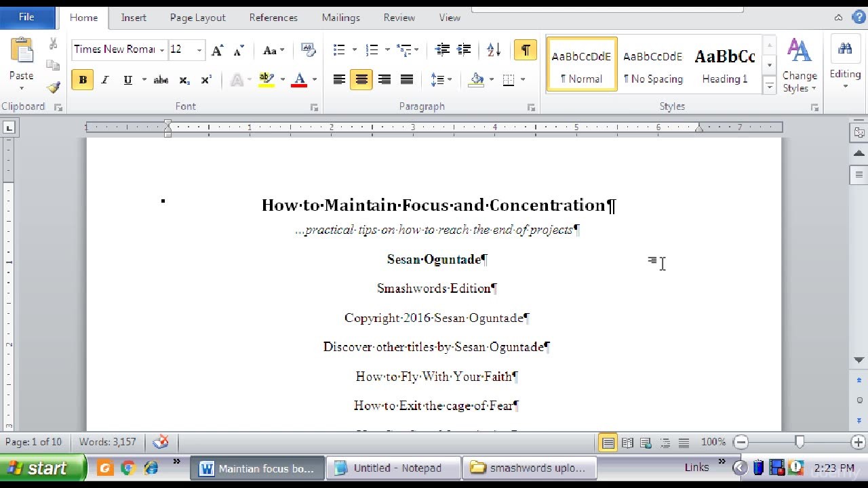Open font name dropdown
The width and height of the screenshot is (868, 488).
click(x=162, y=49)
